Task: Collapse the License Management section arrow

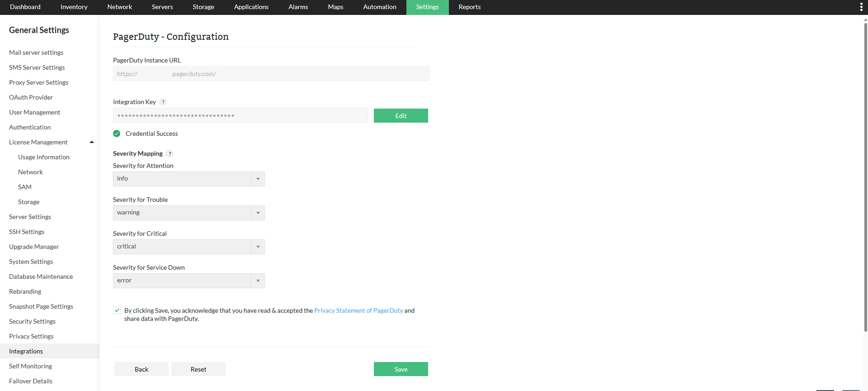Action: [92, 142]
